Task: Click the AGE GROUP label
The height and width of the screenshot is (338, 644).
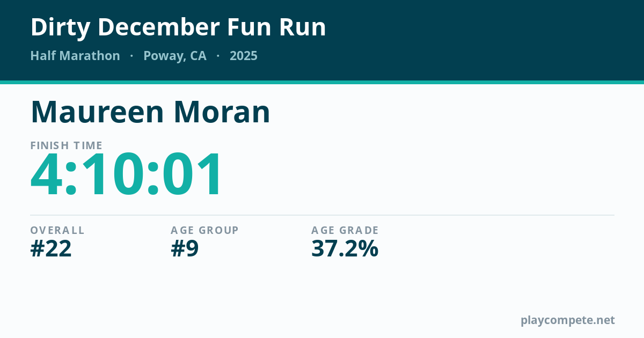Action: (x=204, y=230)
